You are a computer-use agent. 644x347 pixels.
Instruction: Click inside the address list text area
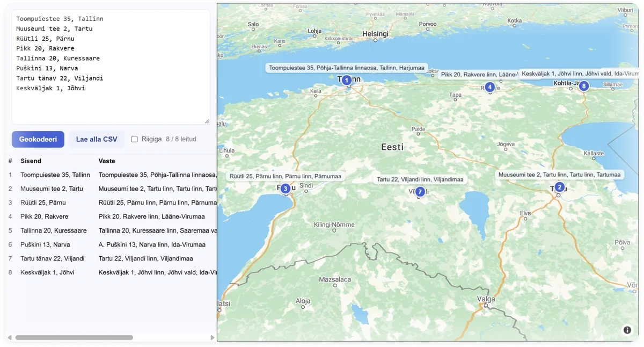point(111,67)
